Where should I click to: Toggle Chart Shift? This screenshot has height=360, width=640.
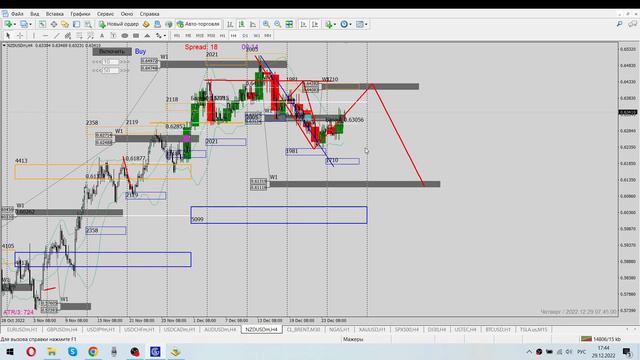click(x=315, y=24)
